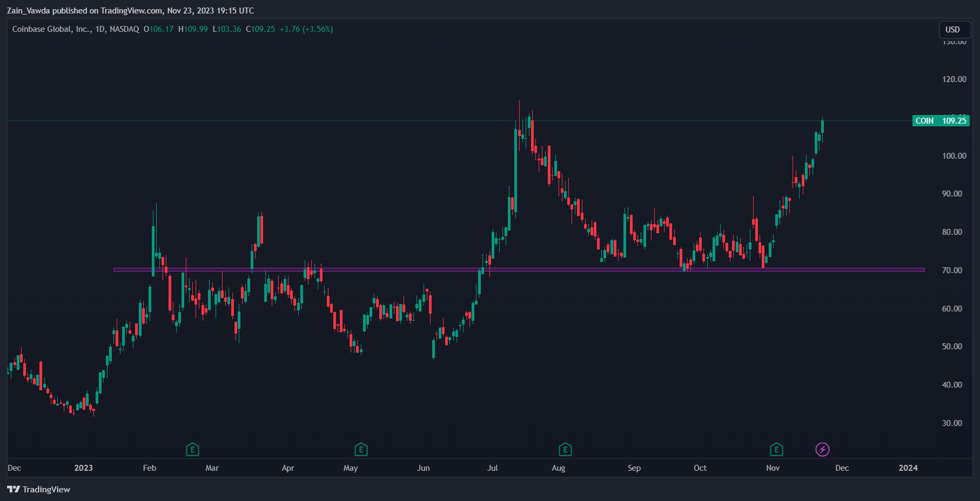Click the 120.00 price axis label
Image resolution: width=980 pixels, height=501 pixels.
coord(954,79)
